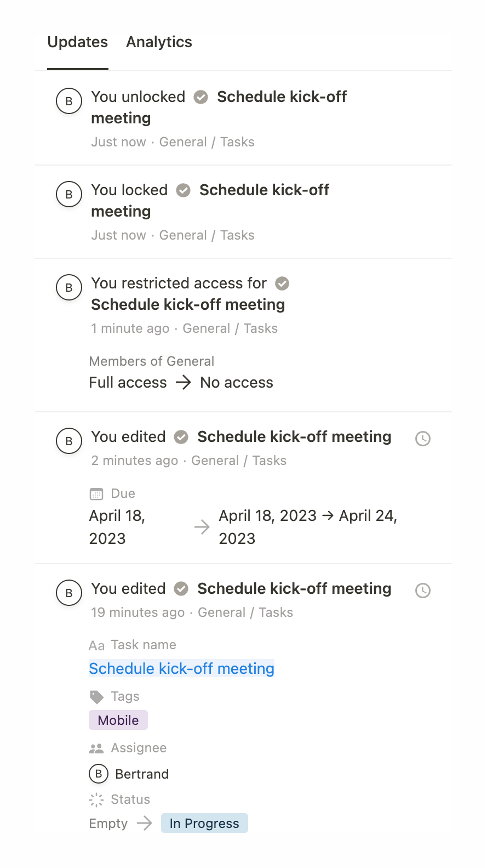The height and width of the screenshot is (868, 487).
Task: Click the calendar icon beside the Due property
Action: point(96,493)
